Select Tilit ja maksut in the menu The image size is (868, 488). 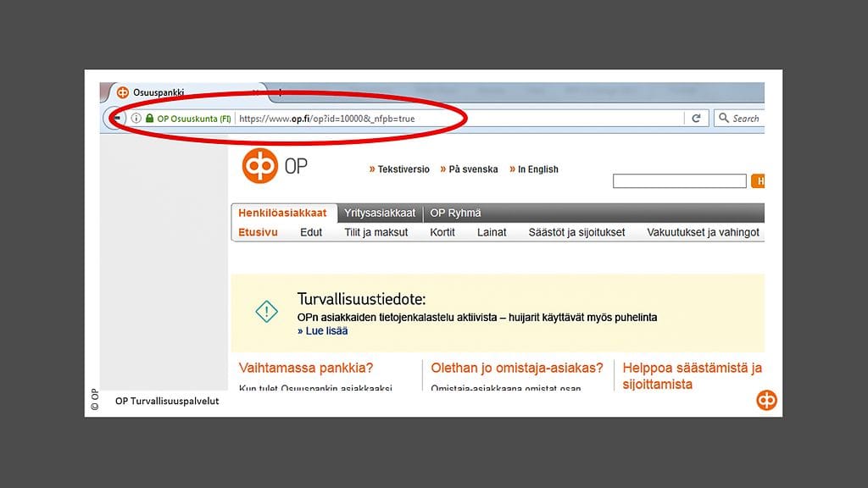pyautogui.click(x=375, y=231)
